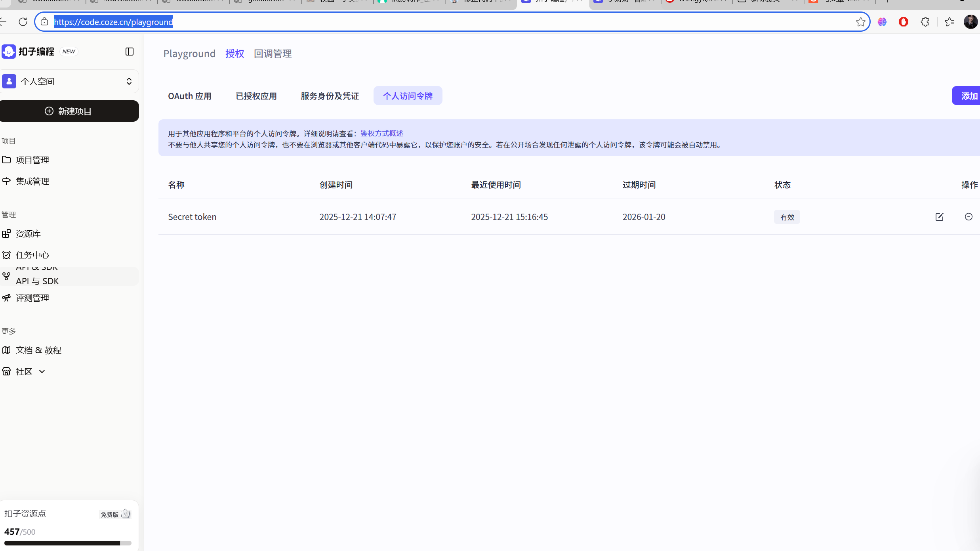980x551 pixels.
Task: Open 文档 & 教程 in sidebar
Action: click(x=70, y=350)
